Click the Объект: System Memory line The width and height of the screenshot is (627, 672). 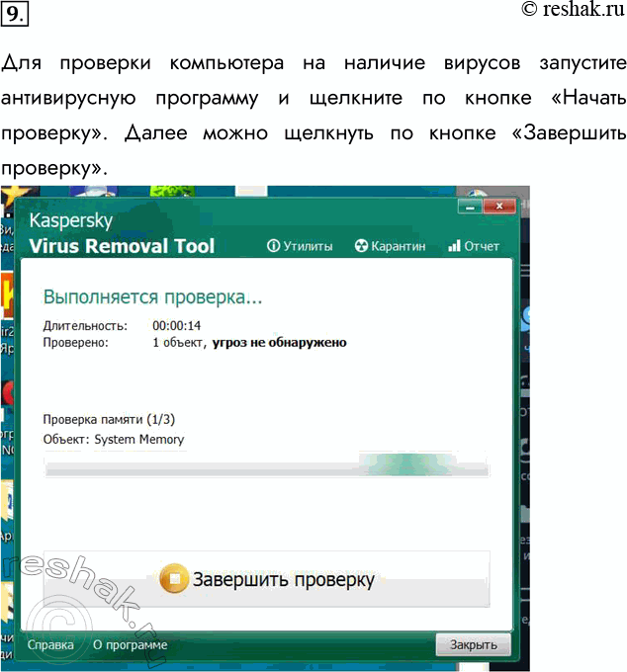pos(114,439)
